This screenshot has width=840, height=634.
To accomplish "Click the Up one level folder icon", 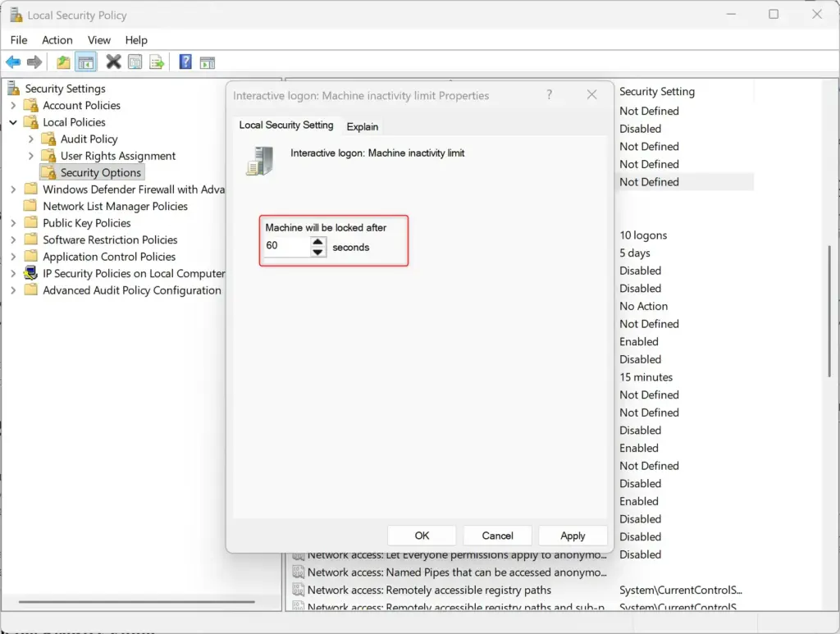I will pyautogui.click(x=63, y=62).
